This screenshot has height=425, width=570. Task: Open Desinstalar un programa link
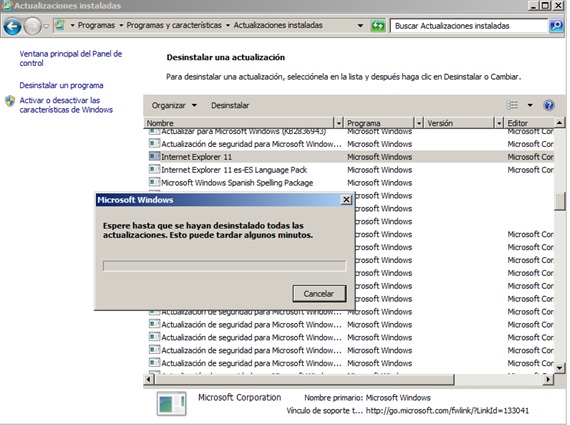tap(61, 85)
